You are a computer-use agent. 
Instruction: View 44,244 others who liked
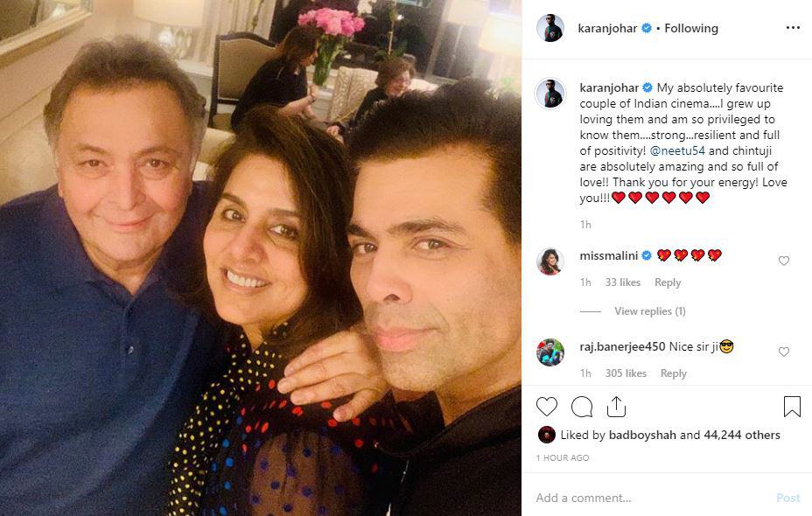pyautogui.click(x=742, y=436)
